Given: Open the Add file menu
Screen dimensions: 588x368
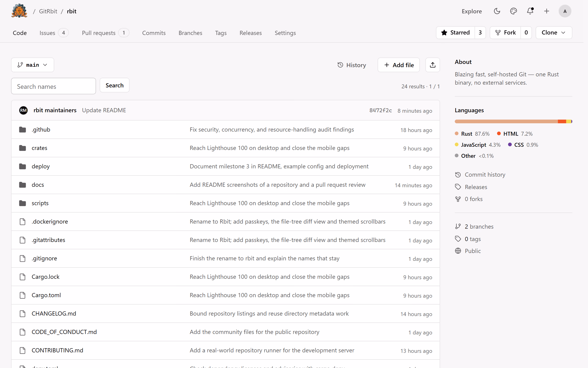Looking at the screenshot, I should 399,65.
